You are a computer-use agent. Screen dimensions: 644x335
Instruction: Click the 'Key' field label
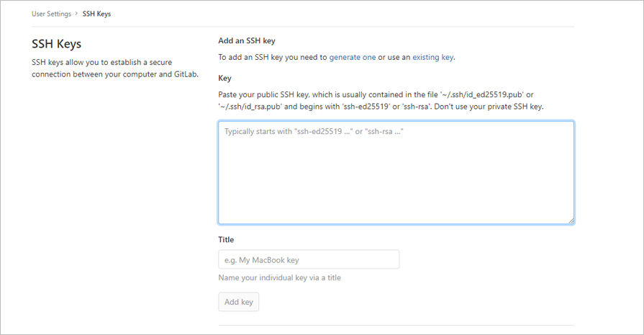click(225, 78)
